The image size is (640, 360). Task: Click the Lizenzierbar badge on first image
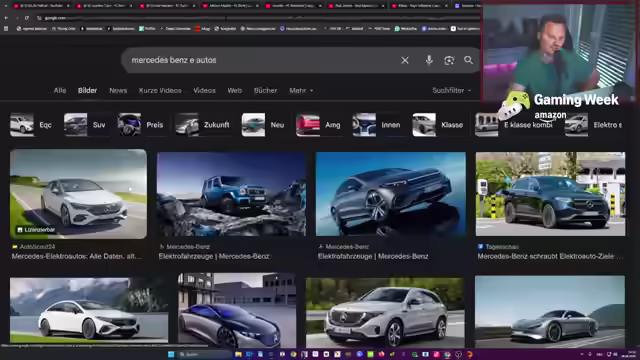pos(36,230)
